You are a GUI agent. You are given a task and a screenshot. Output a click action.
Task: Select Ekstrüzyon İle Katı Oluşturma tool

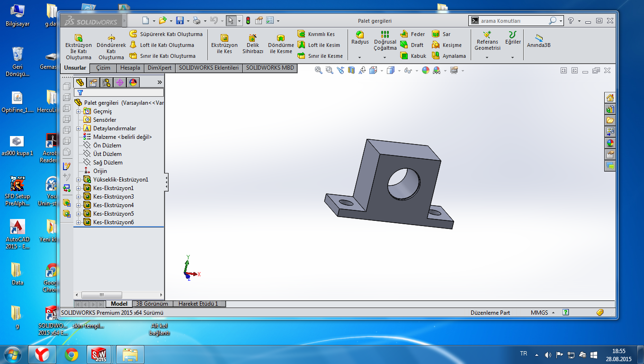[78, 46]
